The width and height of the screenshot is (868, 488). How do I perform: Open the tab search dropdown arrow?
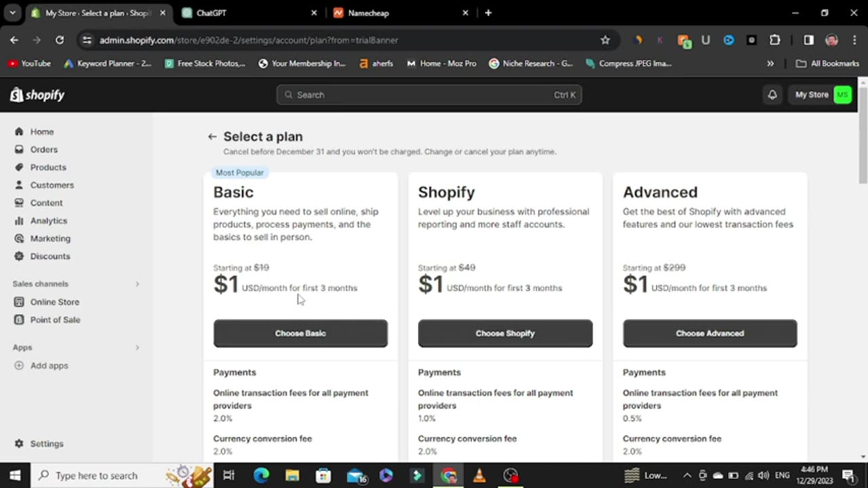(13, 13)
